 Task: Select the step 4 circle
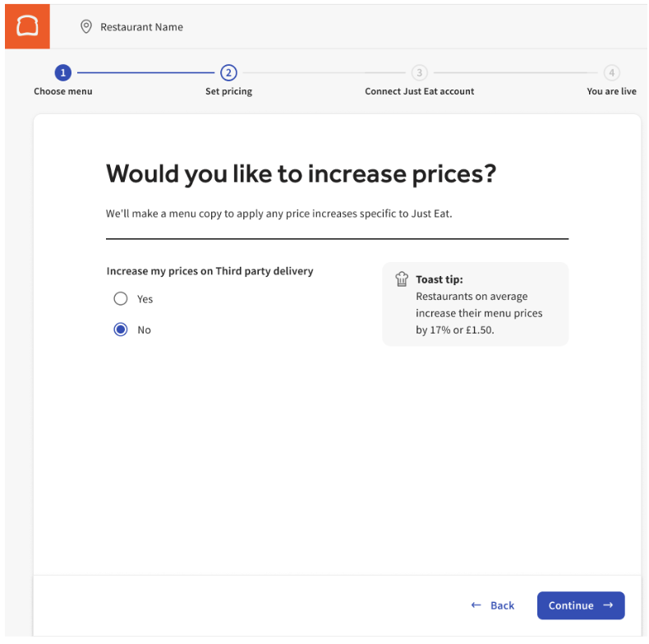pyautogui.click(x=611, y=72)
